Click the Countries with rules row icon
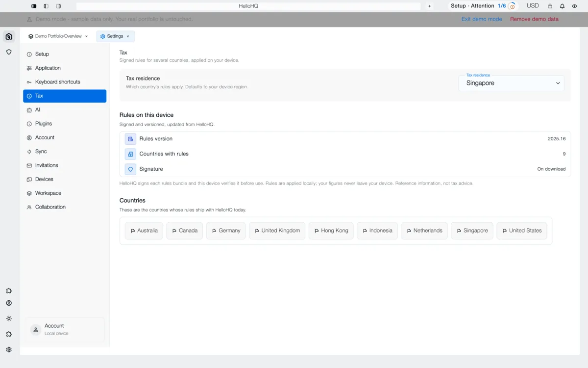 130,154
